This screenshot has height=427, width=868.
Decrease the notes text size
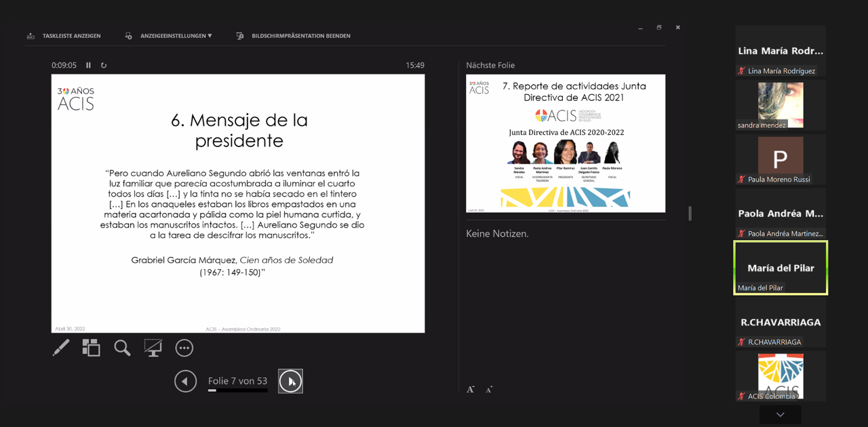coord(489,390)
